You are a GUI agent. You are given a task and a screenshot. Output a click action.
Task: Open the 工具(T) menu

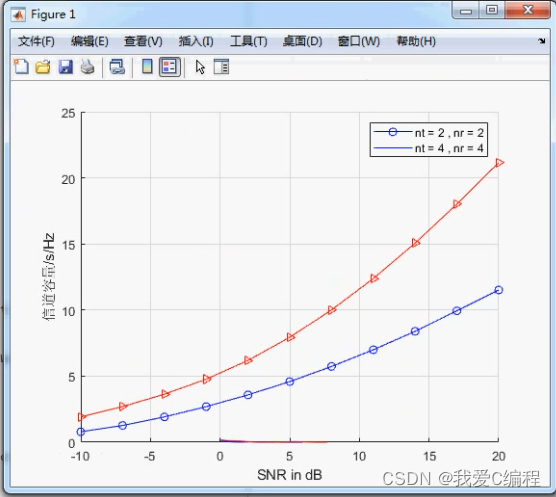point(248,41)
